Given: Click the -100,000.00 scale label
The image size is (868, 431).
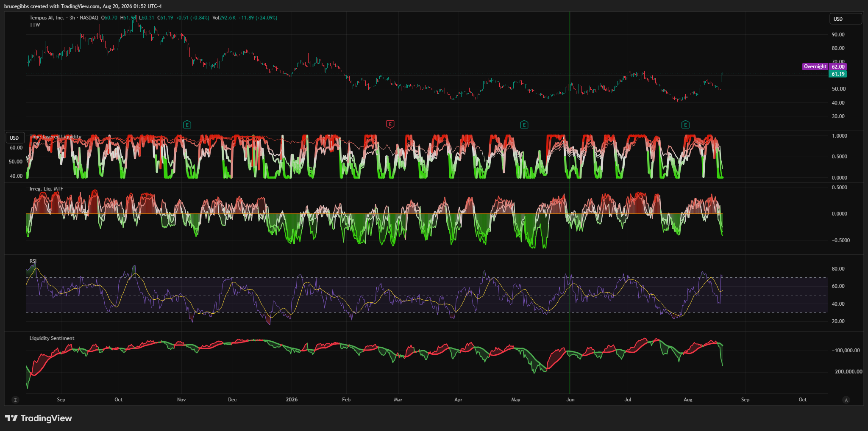Looking at the screenshot, I should coord(846,351).
